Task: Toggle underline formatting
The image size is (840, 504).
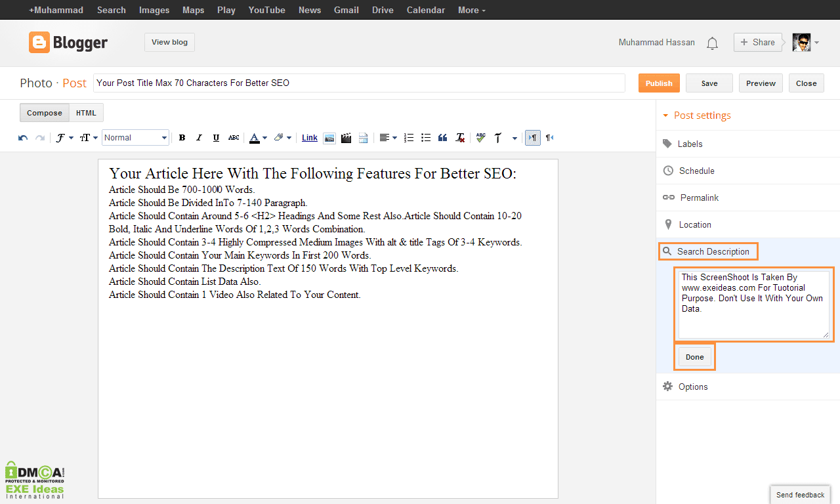Action: [217, 138]
